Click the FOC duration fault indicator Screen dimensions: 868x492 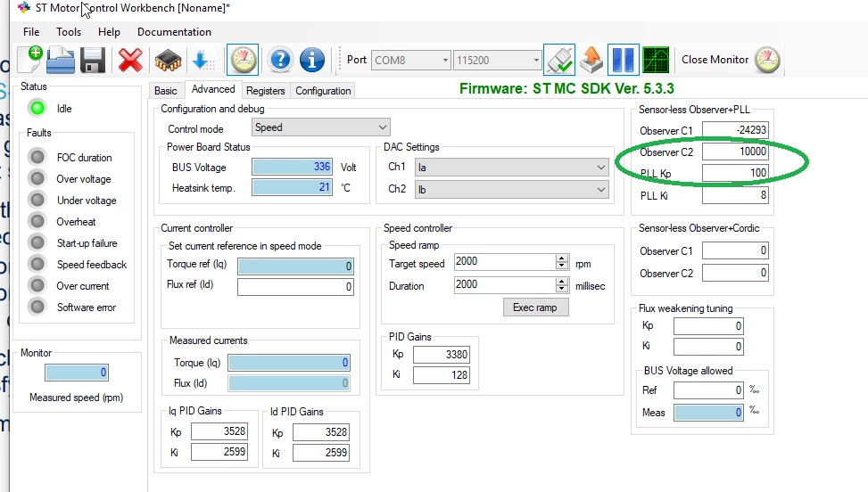(x=37, y=157)
